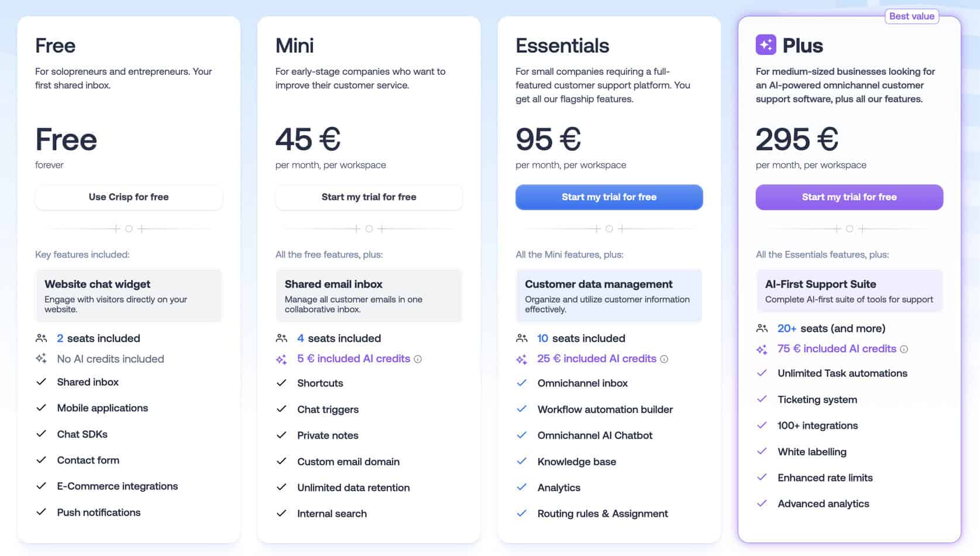980x556 pixels.
Task: Click the people icon next to 4 seats included
Action: tap(281, 338)
